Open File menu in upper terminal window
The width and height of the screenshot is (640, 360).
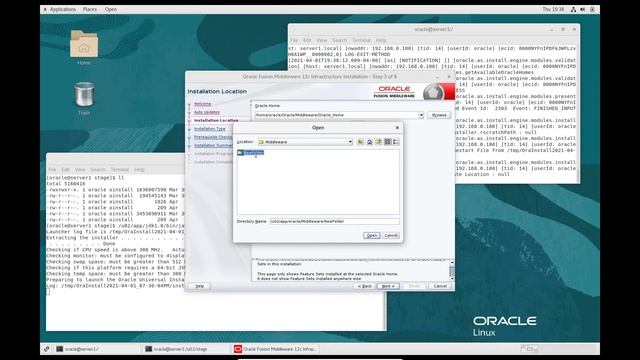pyautogui.click(x=294, y=40)
